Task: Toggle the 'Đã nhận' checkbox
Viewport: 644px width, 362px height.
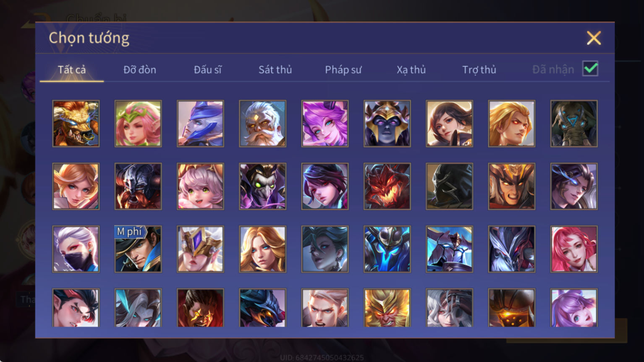Action: 590,68
